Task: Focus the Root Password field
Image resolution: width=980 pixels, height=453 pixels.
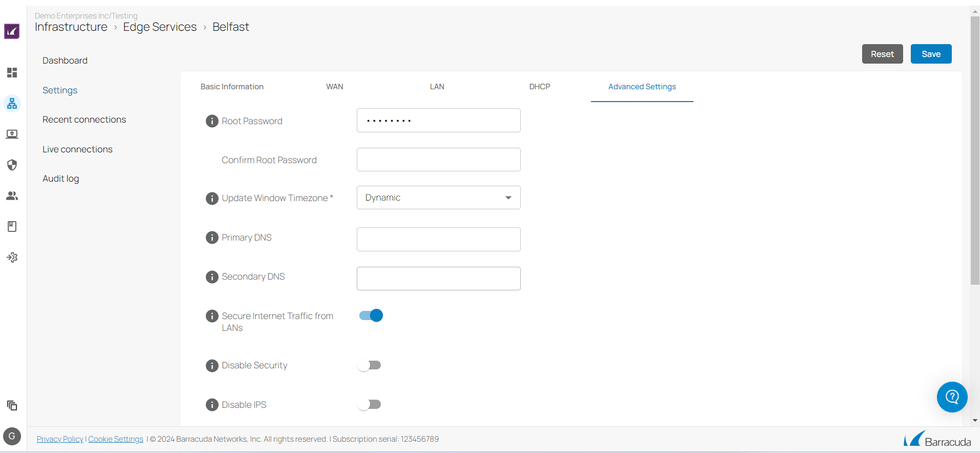Action: coord(438,120)
